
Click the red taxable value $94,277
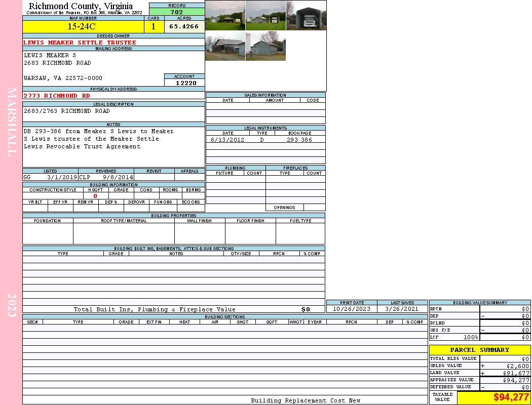click(x=511, y=397)
